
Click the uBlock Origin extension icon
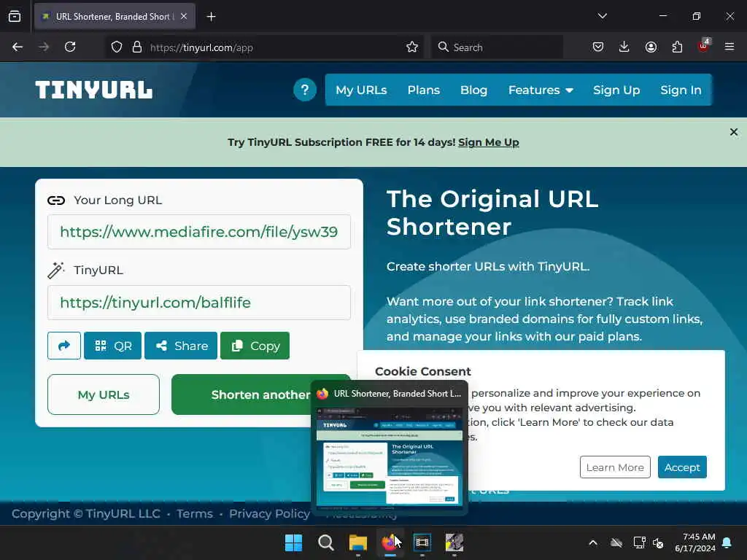point(703,46)
